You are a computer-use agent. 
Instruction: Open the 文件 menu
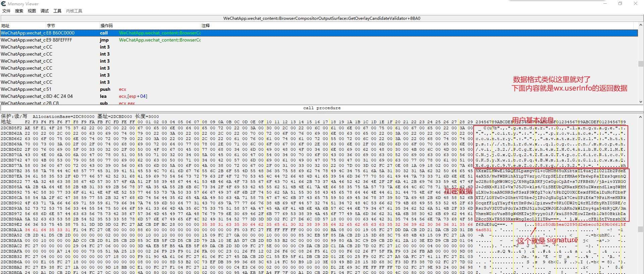(x=6, y=11)
